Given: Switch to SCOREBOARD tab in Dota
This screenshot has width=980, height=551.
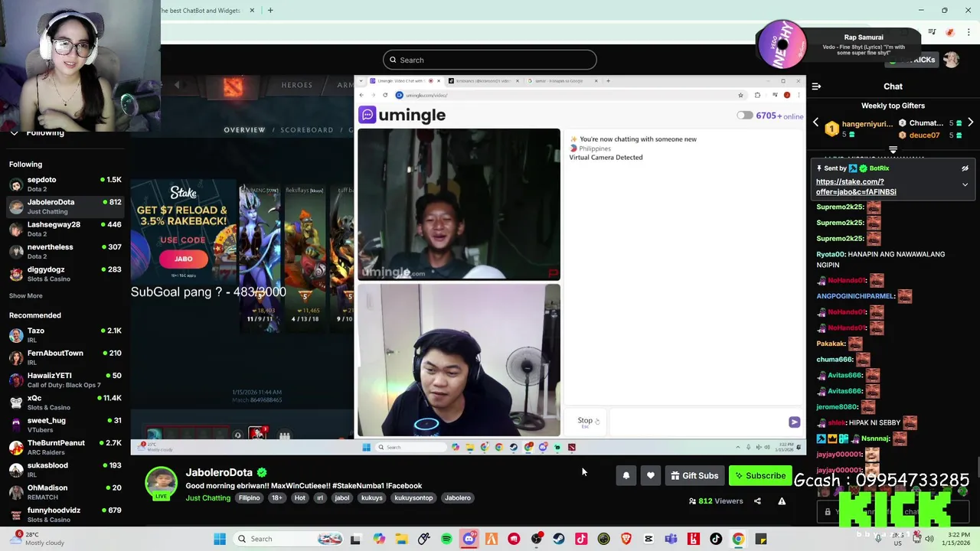Looking at the screenshot, I should tap(306, 130).
